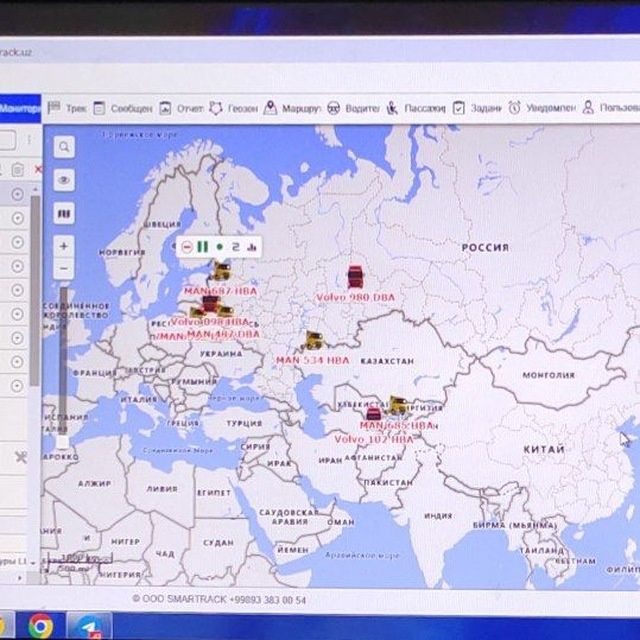
Task: Click the red minus icon in popup toolbar
Action: click(187, 247)
